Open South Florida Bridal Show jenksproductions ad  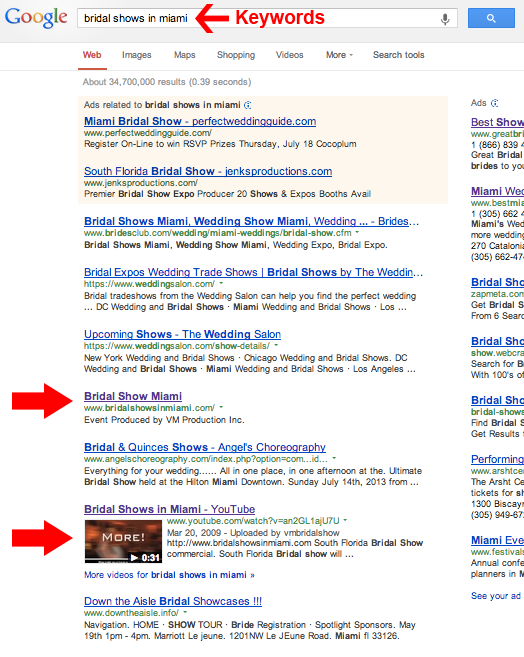tap(208, 171)
